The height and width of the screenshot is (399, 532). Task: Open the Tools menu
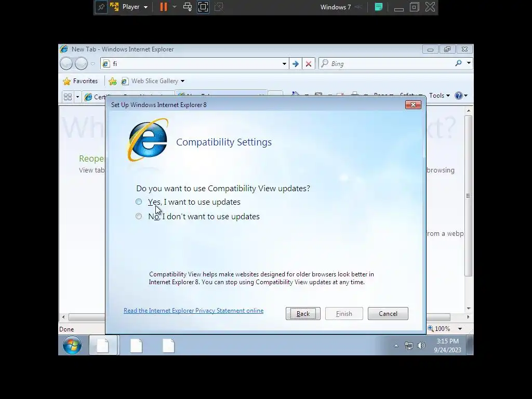(440, 96)
